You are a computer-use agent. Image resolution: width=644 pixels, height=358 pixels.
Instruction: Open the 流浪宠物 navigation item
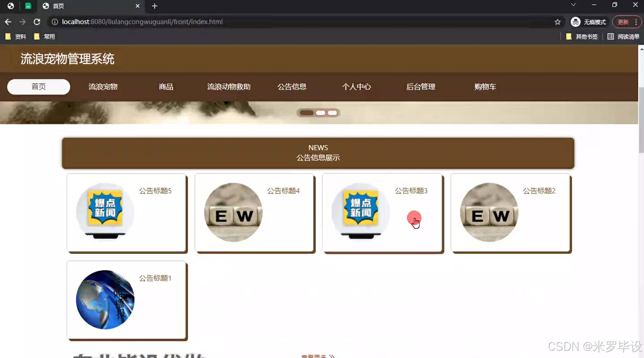103,87
